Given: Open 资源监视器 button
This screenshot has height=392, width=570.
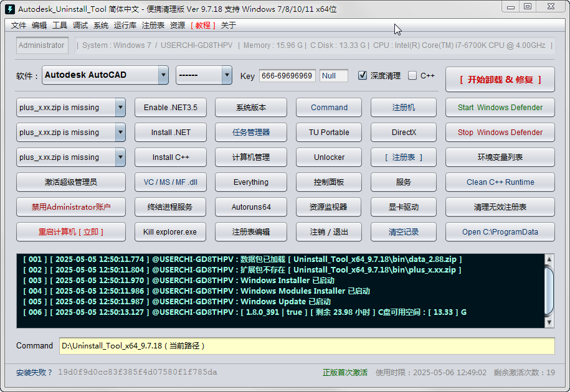Looking at the screenshot, I should point(329,207).
